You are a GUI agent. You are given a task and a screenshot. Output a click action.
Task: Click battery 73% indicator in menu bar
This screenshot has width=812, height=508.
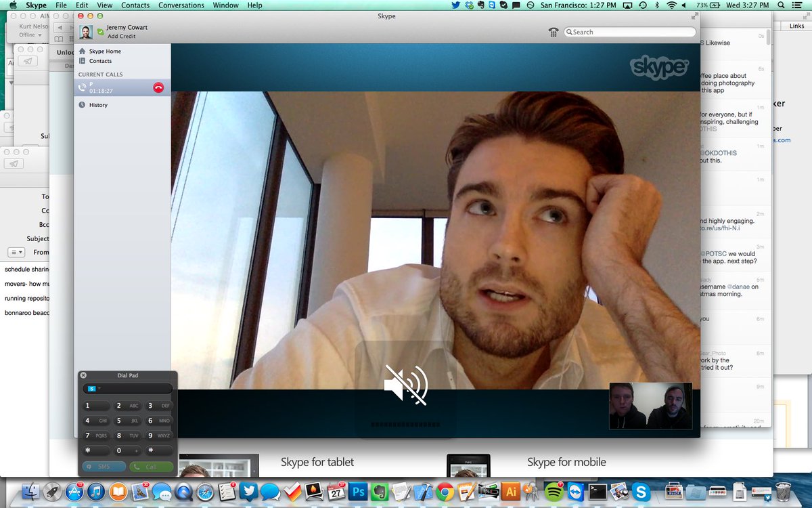click(710, 5)
